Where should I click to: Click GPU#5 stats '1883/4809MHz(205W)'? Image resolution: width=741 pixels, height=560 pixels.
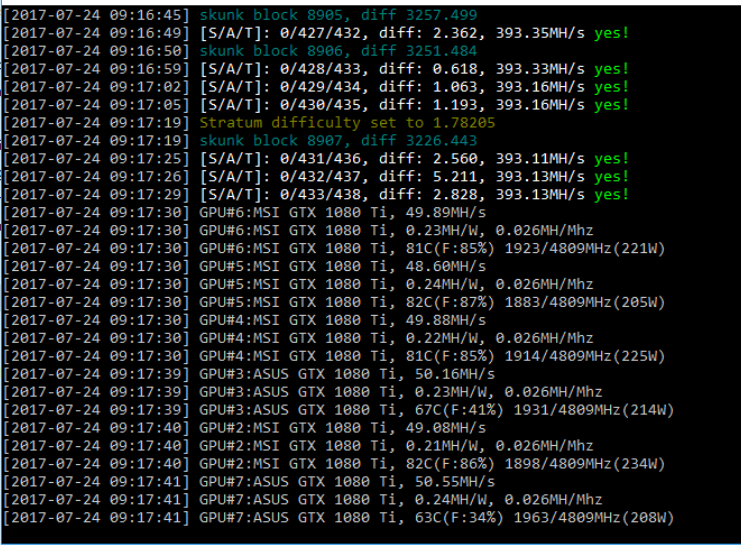tap(585, 302)
